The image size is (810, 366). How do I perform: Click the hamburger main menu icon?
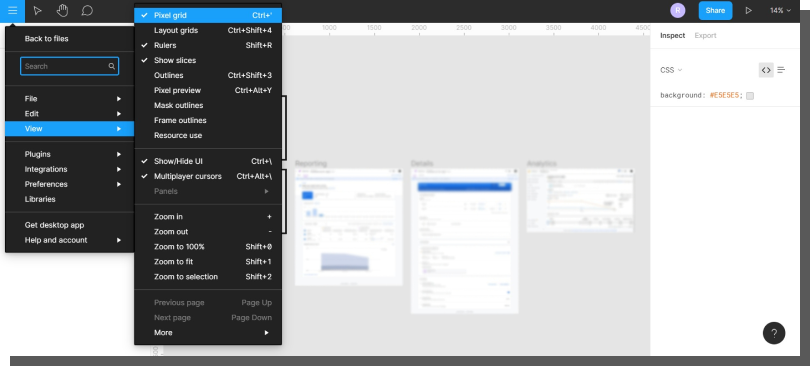point(12,11)
